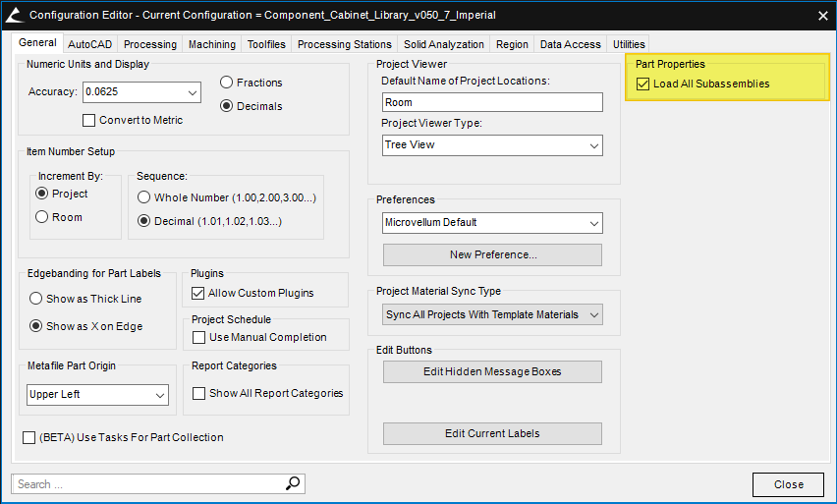
Task: Enable the Convert to Metric checkbox
Action: coord(91,120)
